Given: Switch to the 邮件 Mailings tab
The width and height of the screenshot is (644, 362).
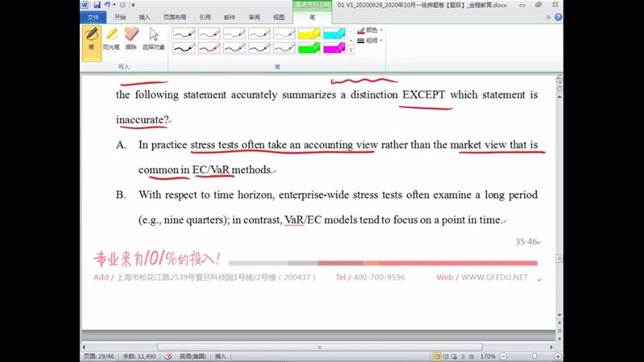Looking at the screenshot, I should pos(229,17).
